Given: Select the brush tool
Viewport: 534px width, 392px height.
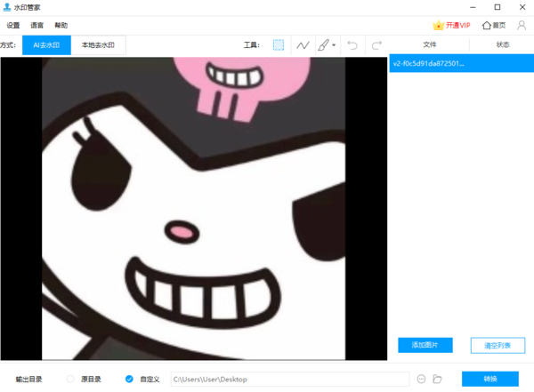Looking at the screenshot, I should point(324,45).
